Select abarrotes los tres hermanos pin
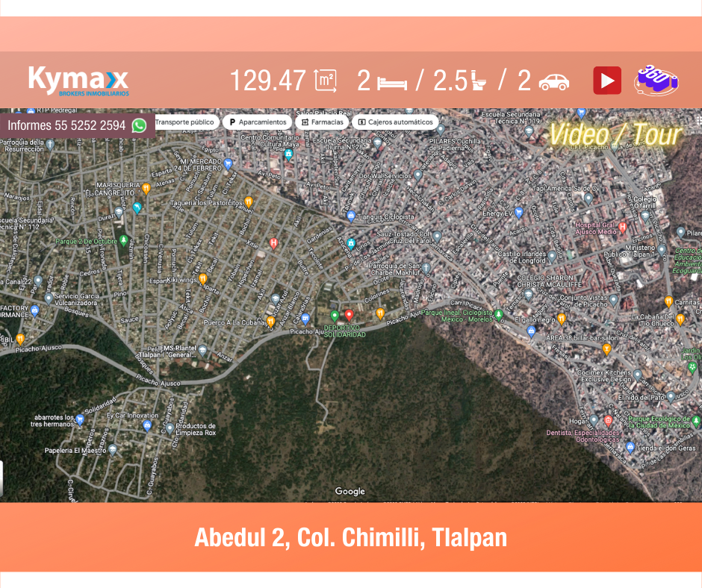 (80, 419)
